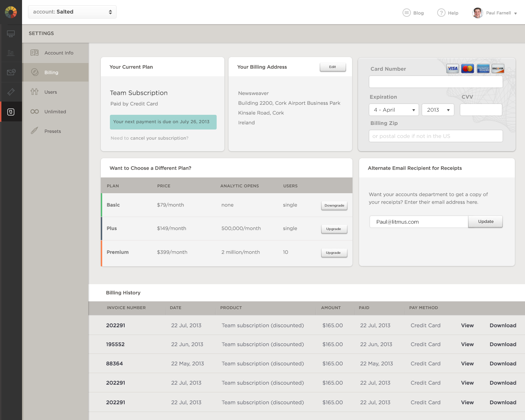525x420 pixels.
Task: Click the PAY METHOD column header
Action: [x=423, y=308]
